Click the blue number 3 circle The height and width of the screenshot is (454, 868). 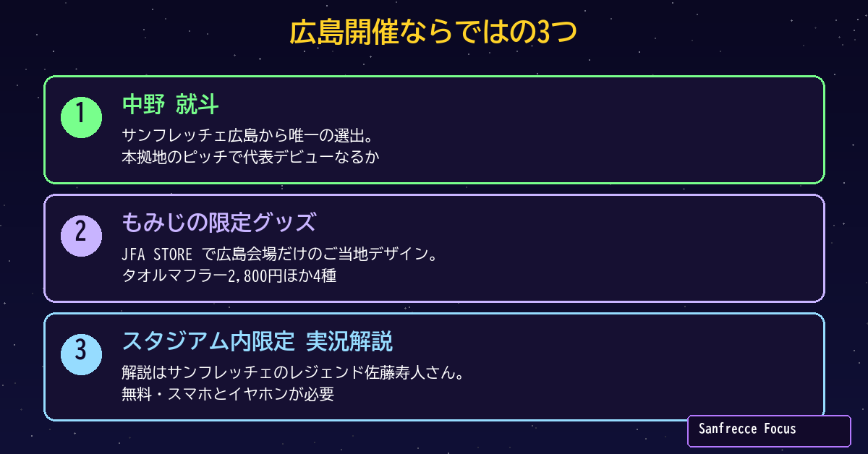(81, 354)
